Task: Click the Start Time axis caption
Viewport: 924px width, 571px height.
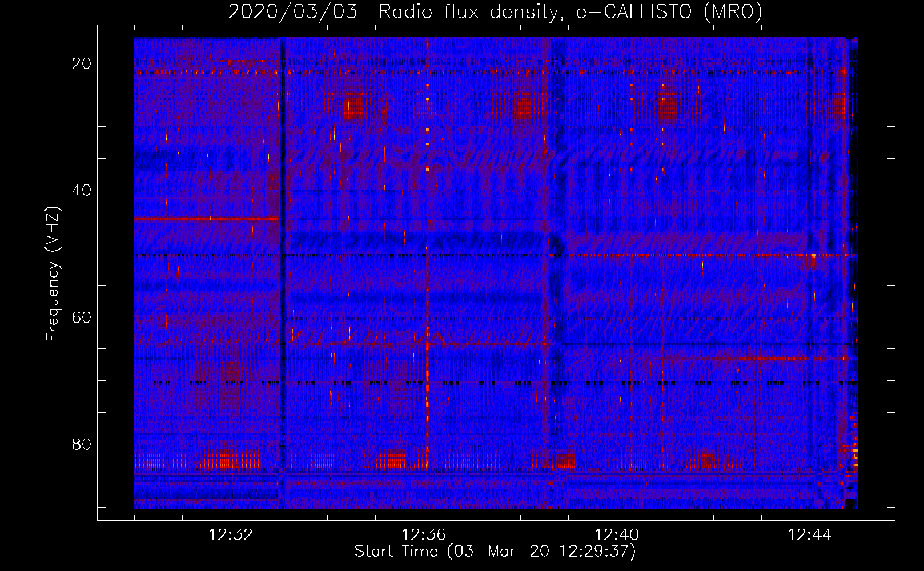Action: coord(495,552)
